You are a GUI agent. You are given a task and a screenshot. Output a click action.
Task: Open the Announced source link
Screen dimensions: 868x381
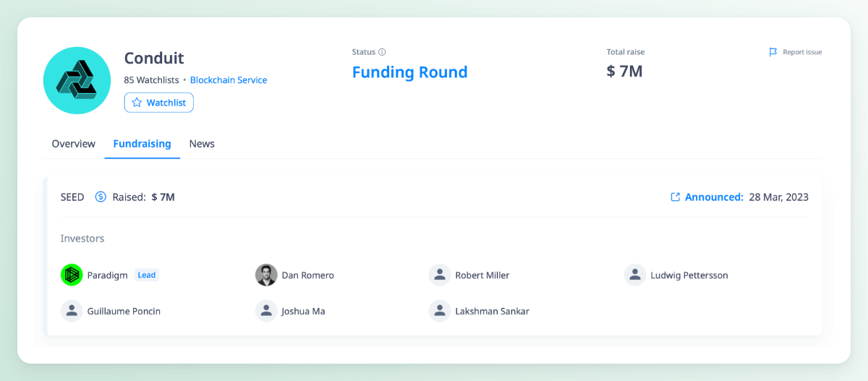click(714, 197)
